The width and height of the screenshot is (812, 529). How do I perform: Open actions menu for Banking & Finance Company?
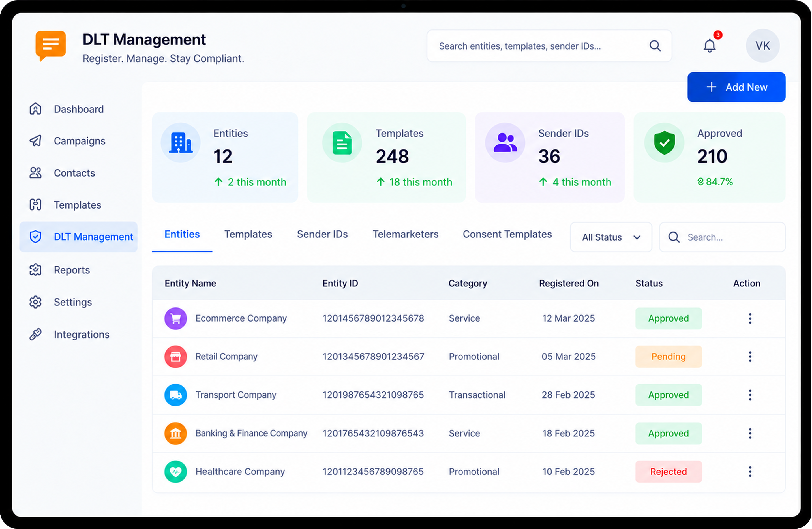(x=750, y=433)
